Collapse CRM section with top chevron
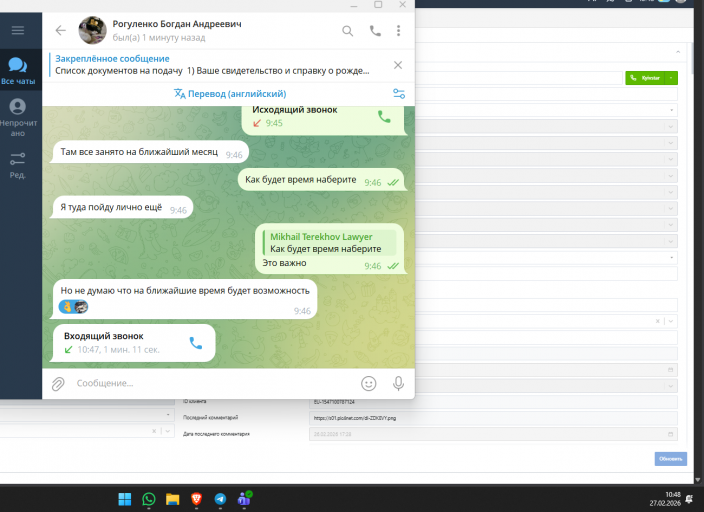The image size is (704, 512). pyautogui.click(x=678, y=53)
